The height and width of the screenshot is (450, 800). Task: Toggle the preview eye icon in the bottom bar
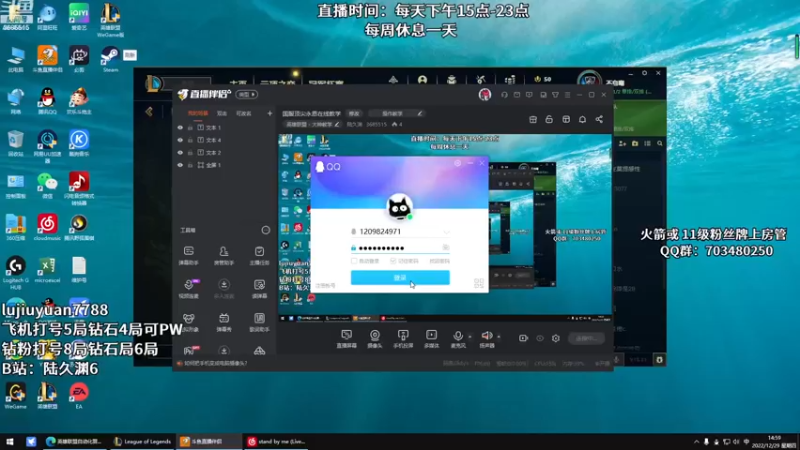539,338
